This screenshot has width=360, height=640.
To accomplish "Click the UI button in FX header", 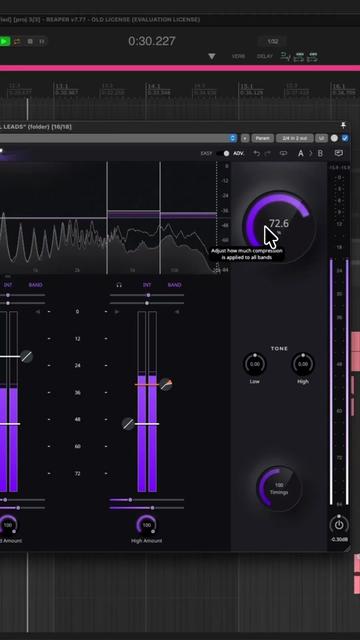I will pyautogui.click(x=322, y=138).
